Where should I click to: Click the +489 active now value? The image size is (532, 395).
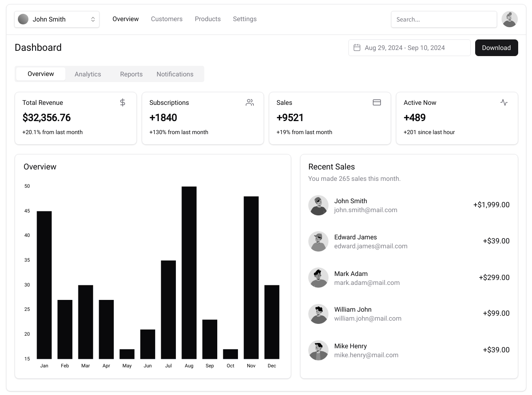pyautogui.click(x=414, y=117)
